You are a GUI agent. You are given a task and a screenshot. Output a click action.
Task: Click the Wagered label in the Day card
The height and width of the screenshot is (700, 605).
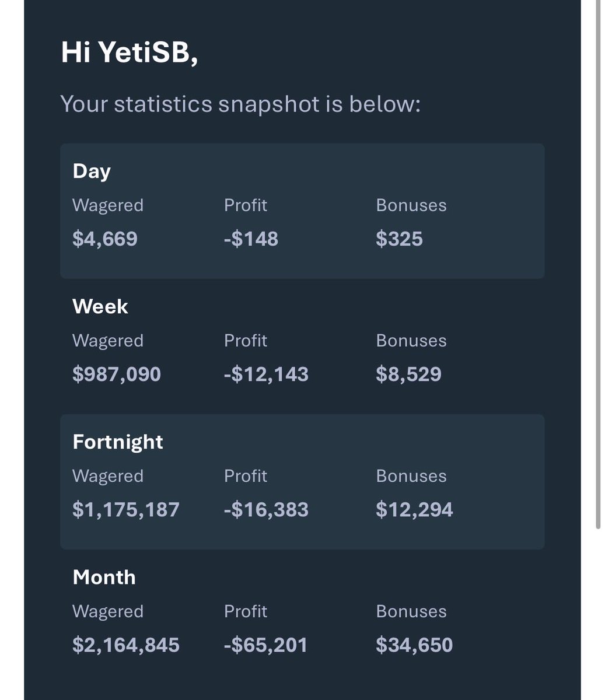click(108, 205)
